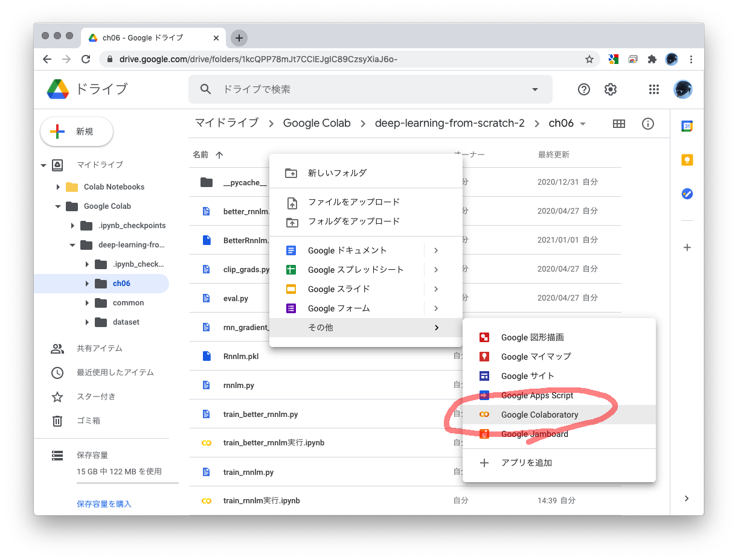Click the 新規 button
Viewport: 738px width, 560px height.
[77, 132]
